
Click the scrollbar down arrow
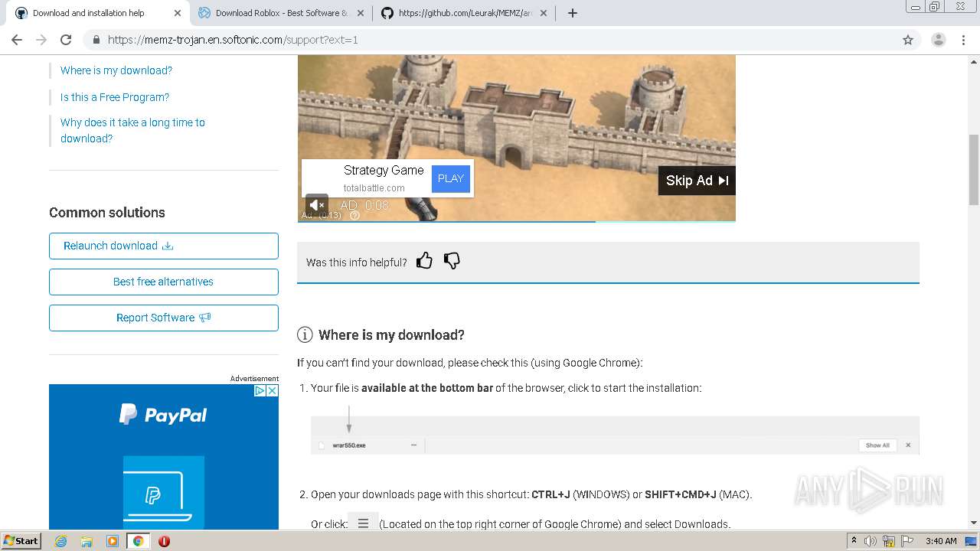[x=974, y=523]
